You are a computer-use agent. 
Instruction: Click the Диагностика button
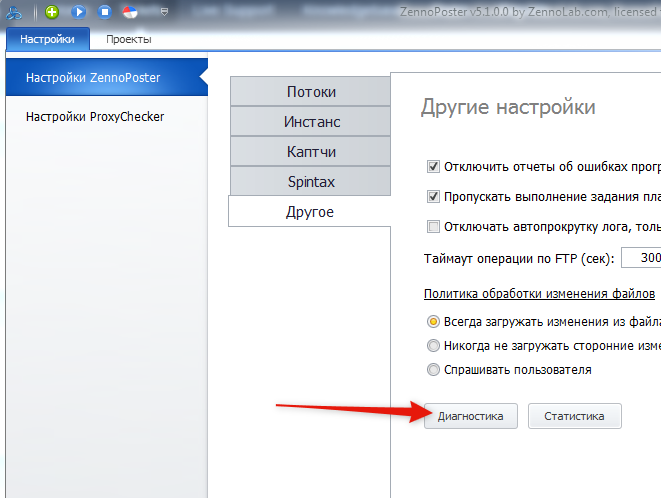[470, 416]
